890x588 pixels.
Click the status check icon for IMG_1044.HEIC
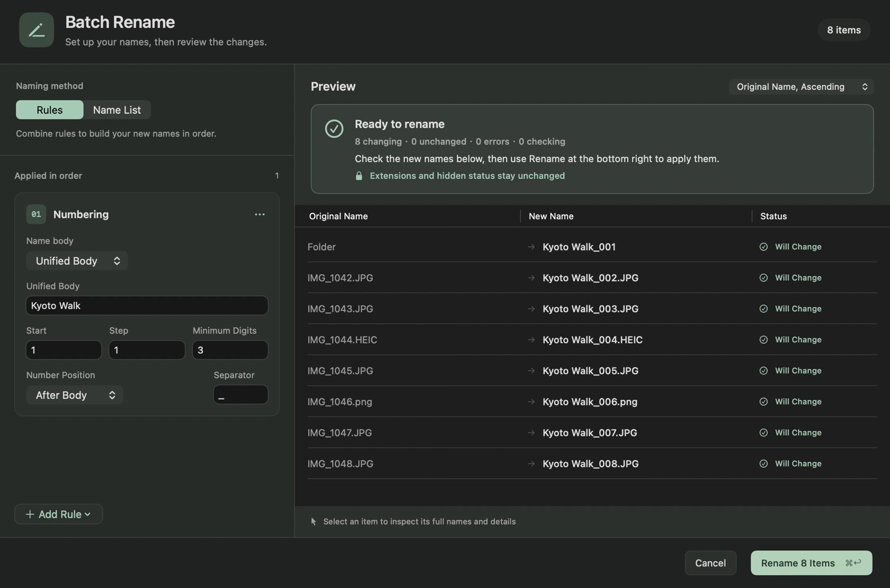(763, 340)
